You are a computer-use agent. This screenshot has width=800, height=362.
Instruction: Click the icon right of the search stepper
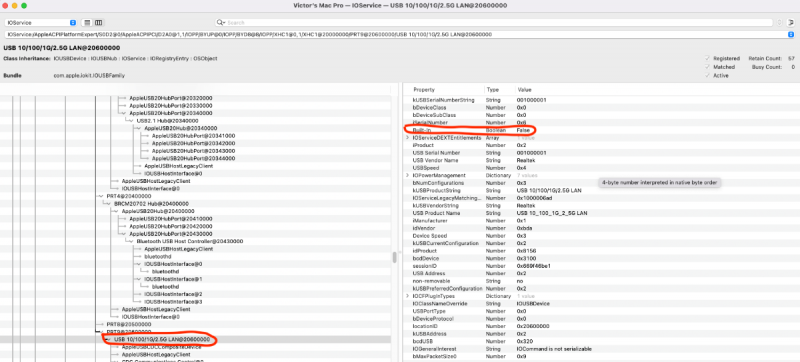[791, 23]
